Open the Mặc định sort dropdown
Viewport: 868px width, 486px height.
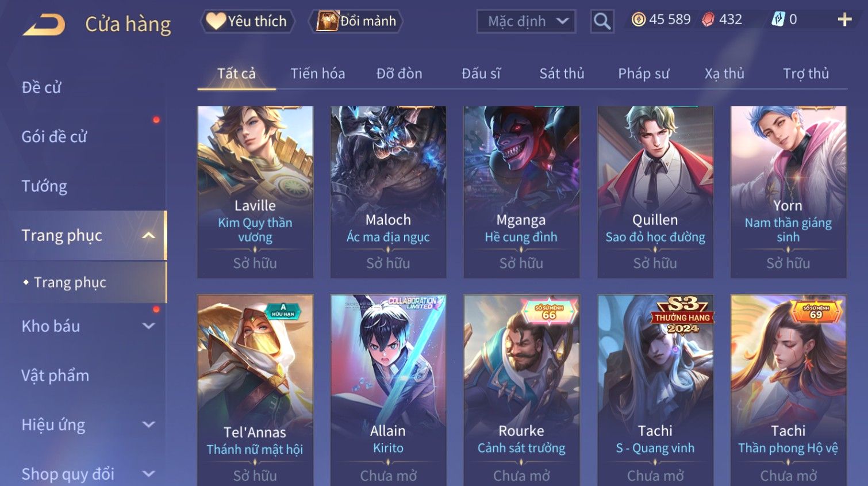coord(526,22)
